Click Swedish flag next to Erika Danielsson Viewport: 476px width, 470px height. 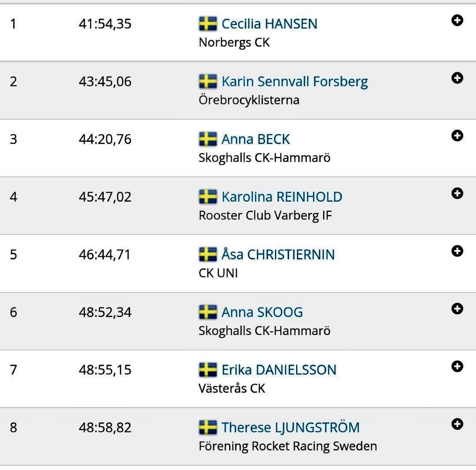click(x=207, y=370)
